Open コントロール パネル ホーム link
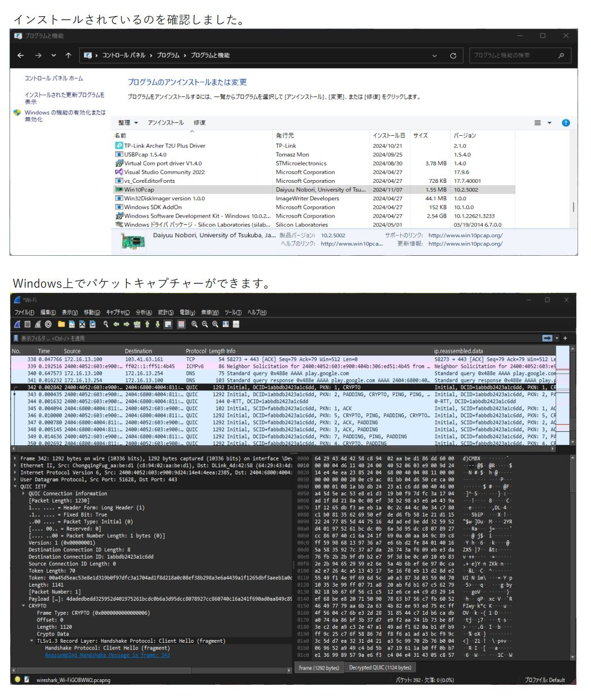Image resolution: width=591 pixels, height=700 pixels. [53, 79]
